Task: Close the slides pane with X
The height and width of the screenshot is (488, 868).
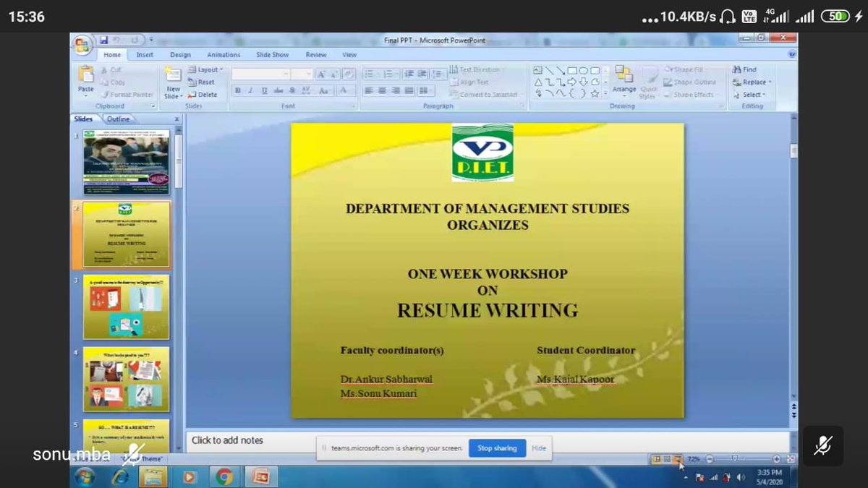Action: (176, 119)
